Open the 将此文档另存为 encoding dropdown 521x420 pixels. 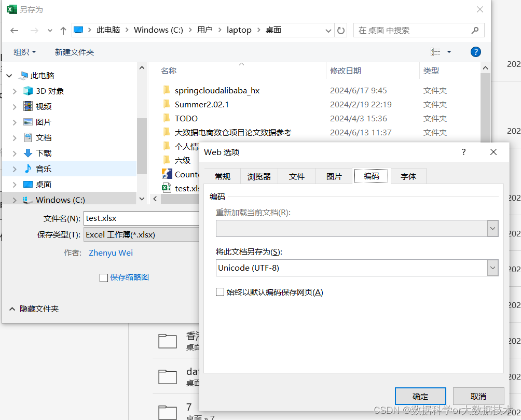[x=492, y=268]
